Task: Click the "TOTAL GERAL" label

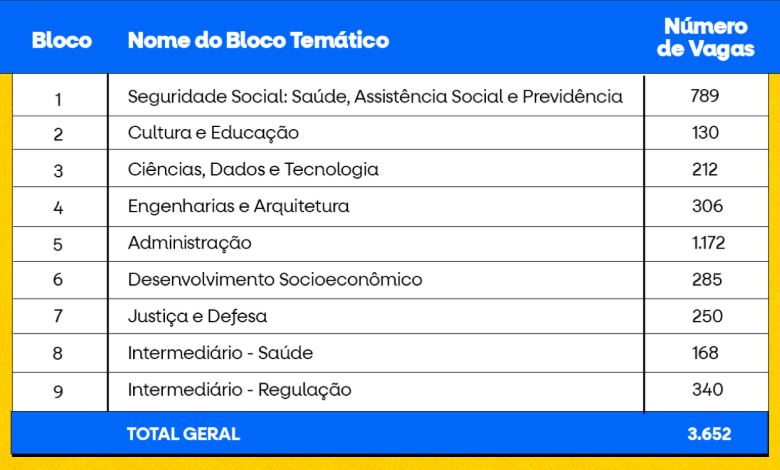Action: [183, 434]
